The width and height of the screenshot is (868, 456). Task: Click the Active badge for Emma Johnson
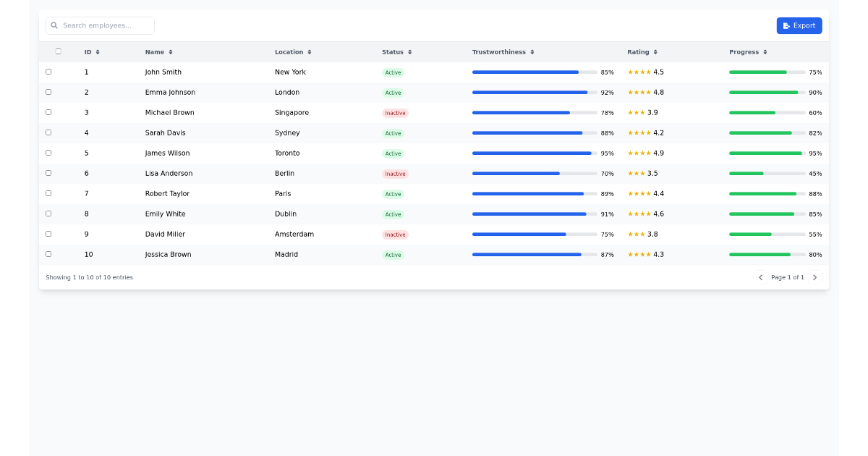(393, 93)
